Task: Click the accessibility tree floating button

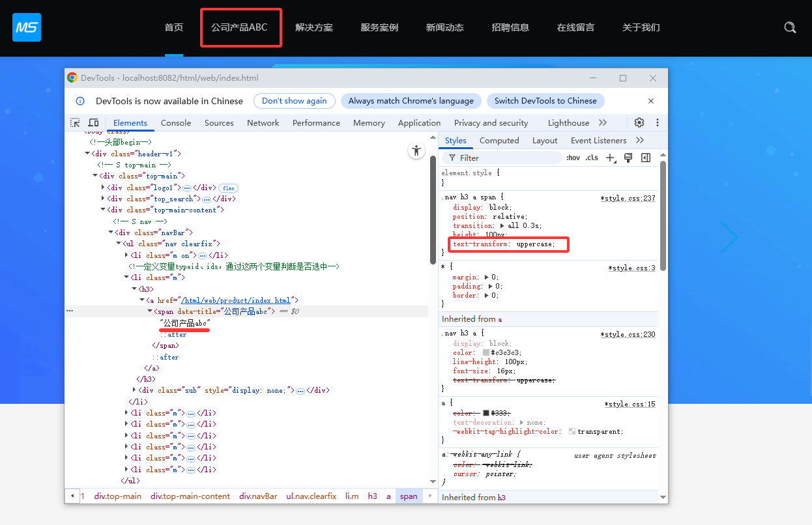Action: tap(416, 150)
